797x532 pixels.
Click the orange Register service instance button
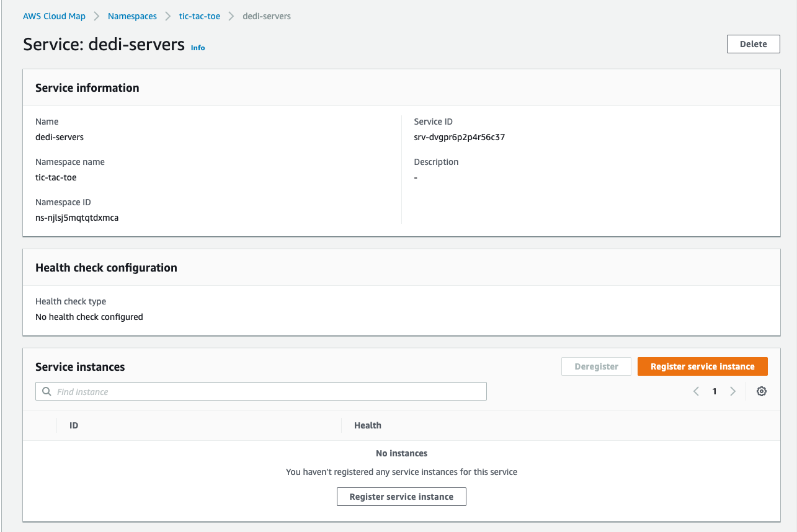point(702,366)
